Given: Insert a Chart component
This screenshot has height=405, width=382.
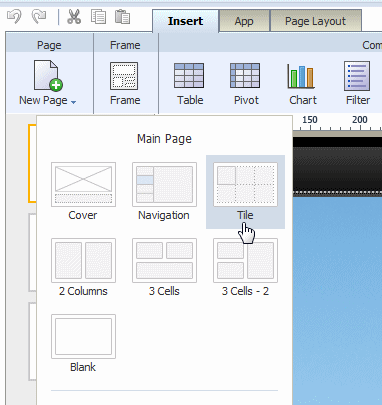Looking at the screenshot, I should 302,83.
